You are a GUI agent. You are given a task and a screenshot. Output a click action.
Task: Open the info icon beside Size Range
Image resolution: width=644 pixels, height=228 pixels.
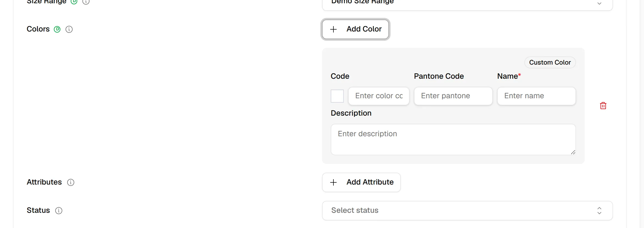pos(86,1)
